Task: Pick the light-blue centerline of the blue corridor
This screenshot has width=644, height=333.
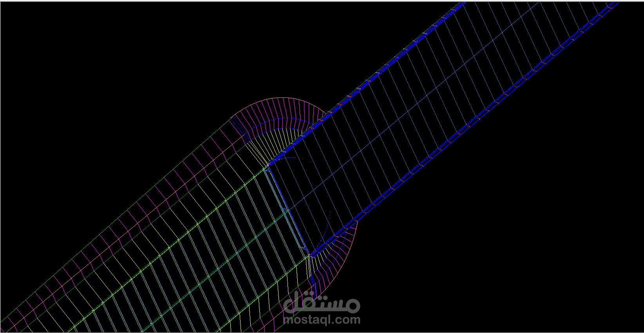Action: (x=414, y=107)
